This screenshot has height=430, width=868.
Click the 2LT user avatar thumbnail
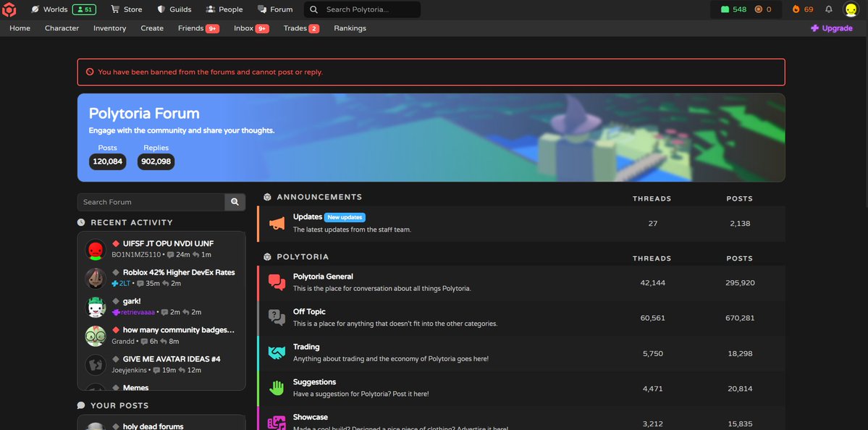click(x=96, y=279)
